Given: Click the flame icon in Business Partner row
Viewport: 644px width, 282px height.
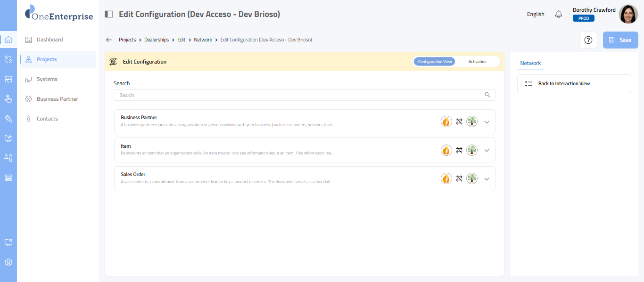Looking at the screenshot, I should (x=446, y=121).
